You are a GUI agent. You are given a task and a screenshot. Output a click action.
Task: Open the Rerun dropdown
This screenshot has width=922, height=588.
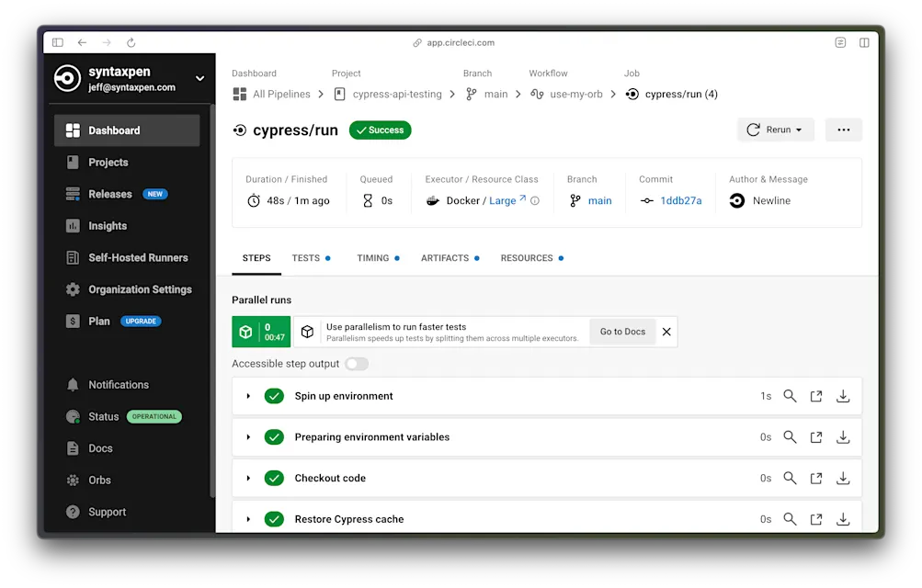pos(776,130)
